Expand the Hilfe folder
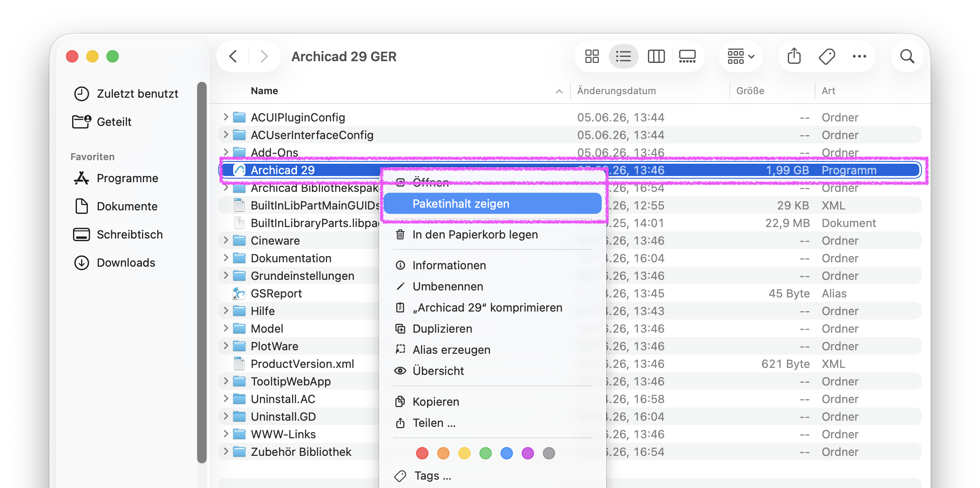Image resolution: width=980 pixels, height=488 pixels. click(x=226, y=311)
